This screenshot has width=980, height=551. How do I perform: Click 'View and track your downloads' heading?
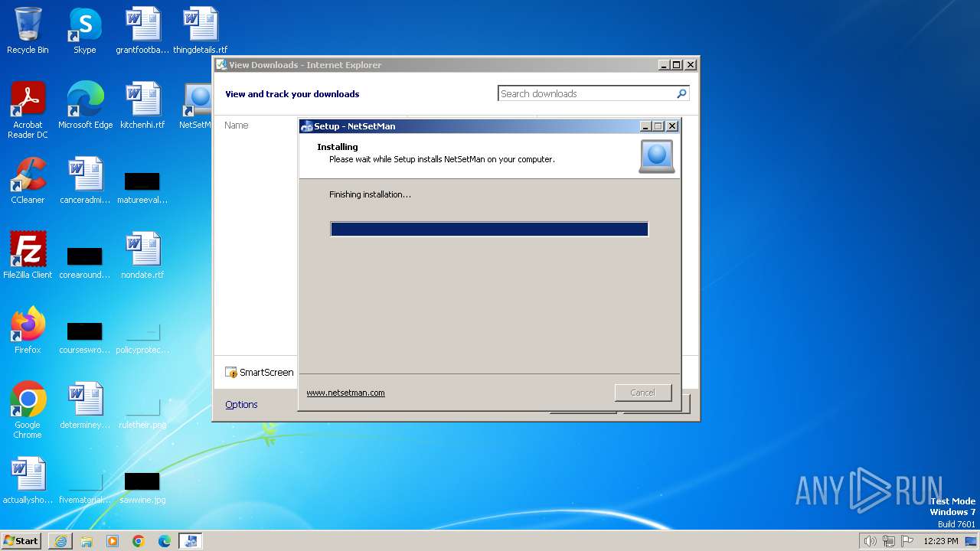pos(292,94)
